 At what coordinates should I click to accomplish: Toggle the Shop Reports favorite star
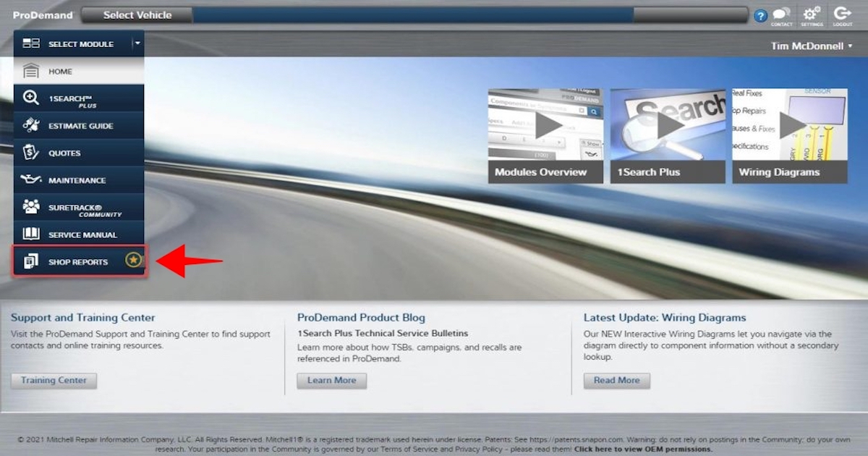132,261
